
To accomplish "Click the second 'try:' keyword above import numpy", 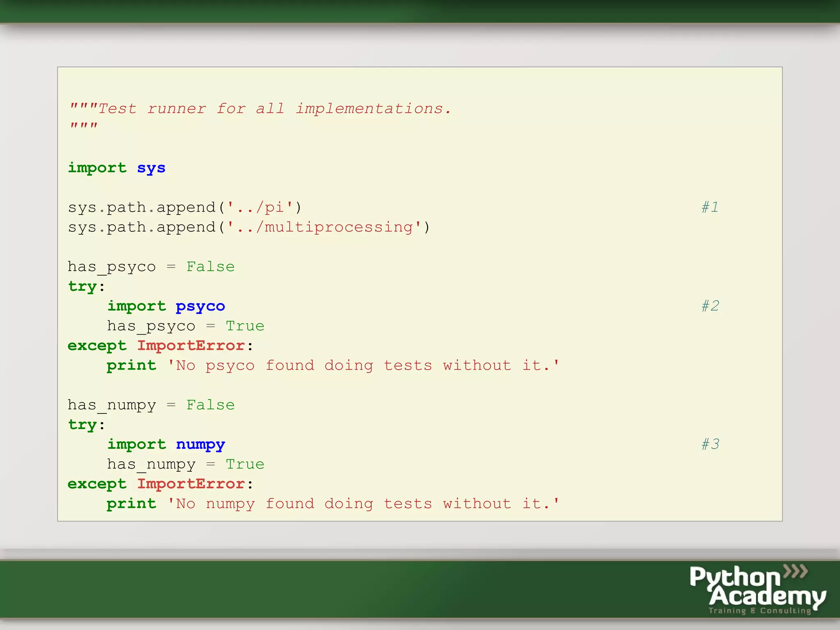I will (x=87, y=425).
